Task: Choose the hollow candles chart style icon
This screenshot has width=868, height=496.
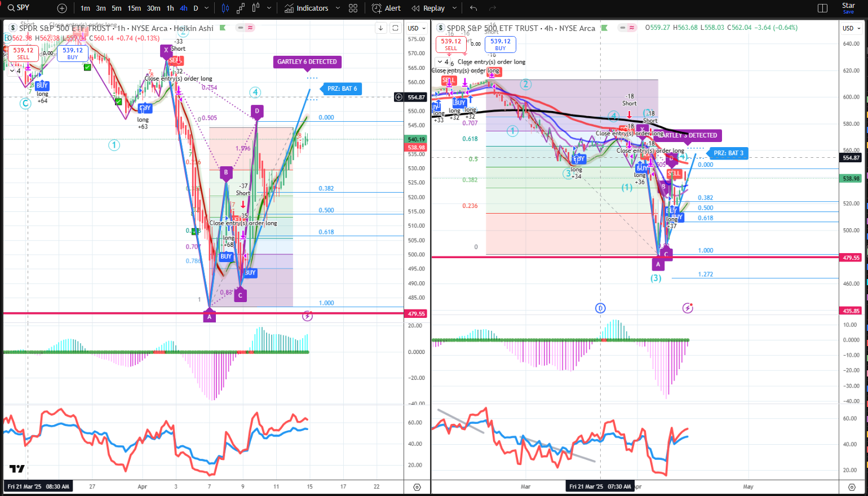Action: point(256,8)
